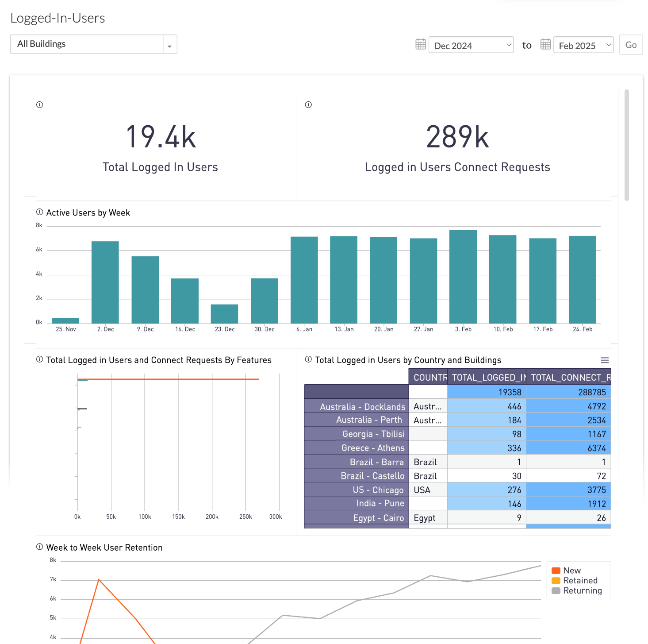Toggle the New series in retention legend

pyautogui.click(x=571, y=571)
